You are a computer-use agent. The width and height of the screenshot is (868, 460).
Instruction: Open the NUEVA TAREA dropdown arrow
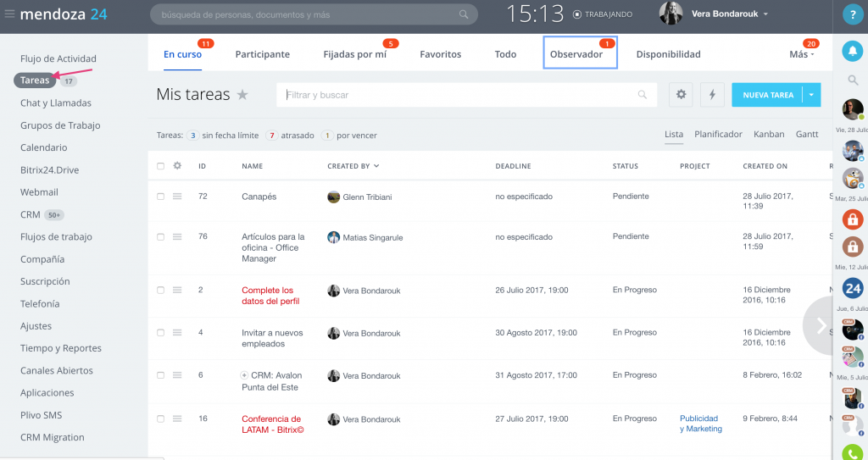click(811, 95)
